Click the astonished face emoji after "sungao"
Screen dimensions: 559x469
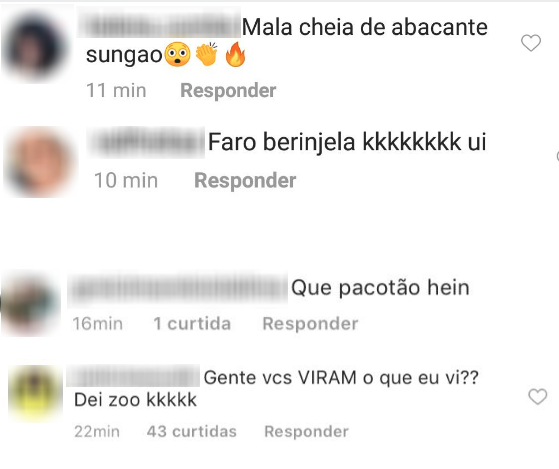(178, 55)
